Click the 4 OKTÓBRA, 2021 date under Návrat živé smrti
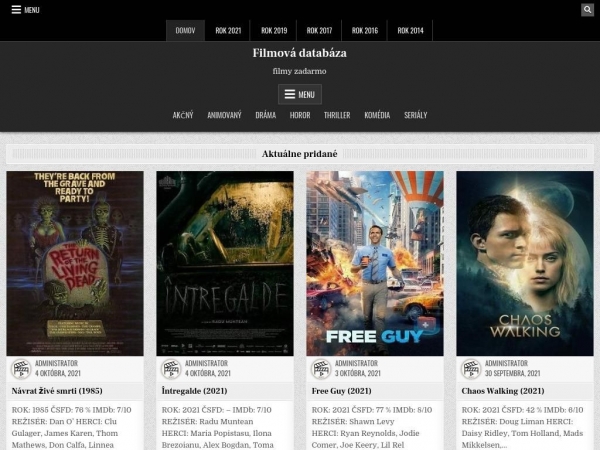 pyautogui.click(x=58, y=373)
